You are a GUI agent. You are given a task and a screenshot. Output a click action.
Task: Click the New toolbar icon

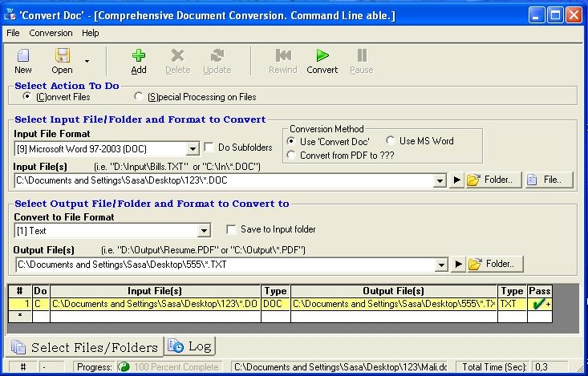[x=23, y=56]
